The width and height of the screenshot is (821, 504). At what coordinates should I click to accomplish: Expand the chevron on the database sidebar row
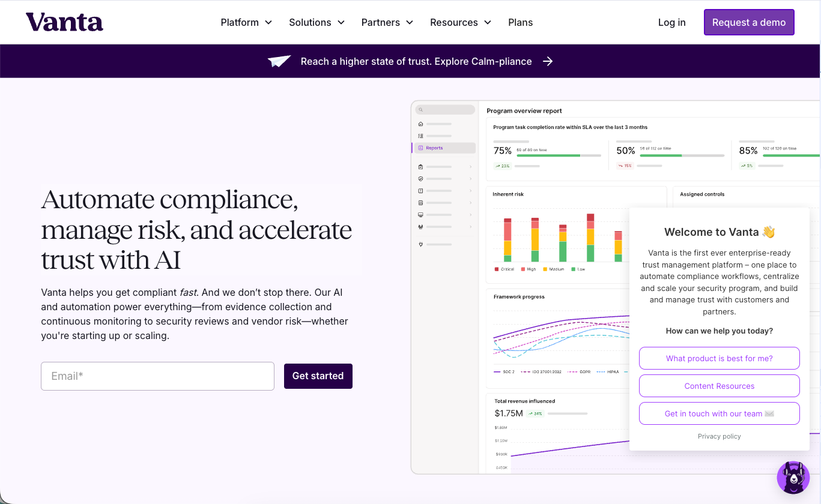pyautogui.click(x=470, y=203)
